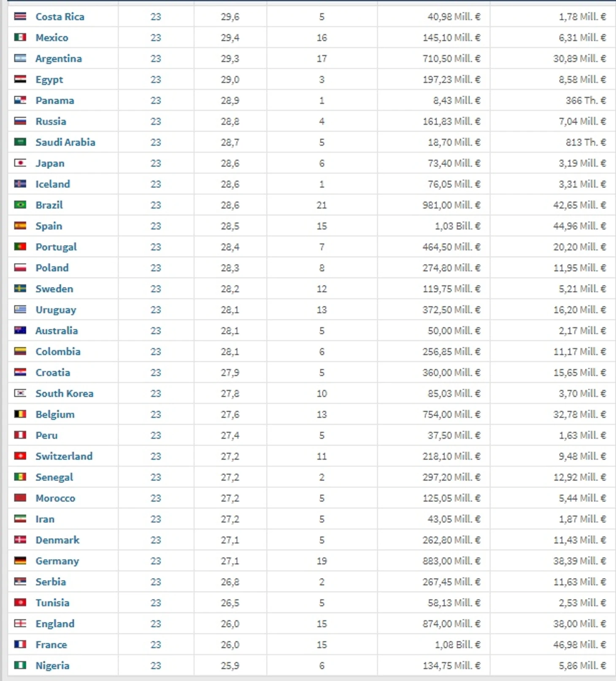Select France's 1,08 Bill. € market value
The height and width of the screenshot is (681, 616).
(x=457, y=645)
